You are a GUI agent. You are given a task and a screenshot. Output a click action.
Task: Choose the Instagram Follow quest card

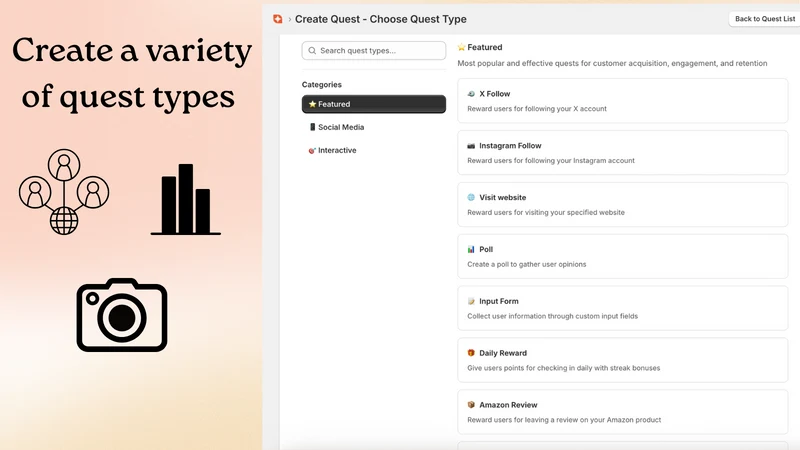click(622, 153)
